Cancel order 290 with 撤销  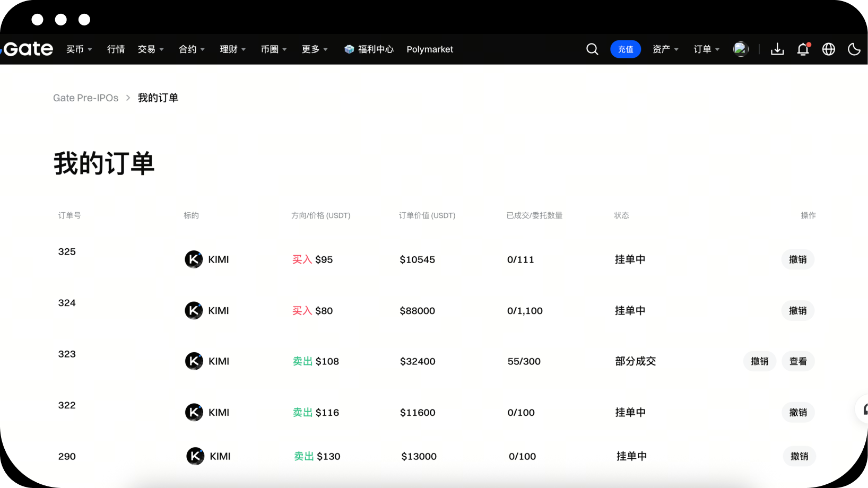[800, 456]
